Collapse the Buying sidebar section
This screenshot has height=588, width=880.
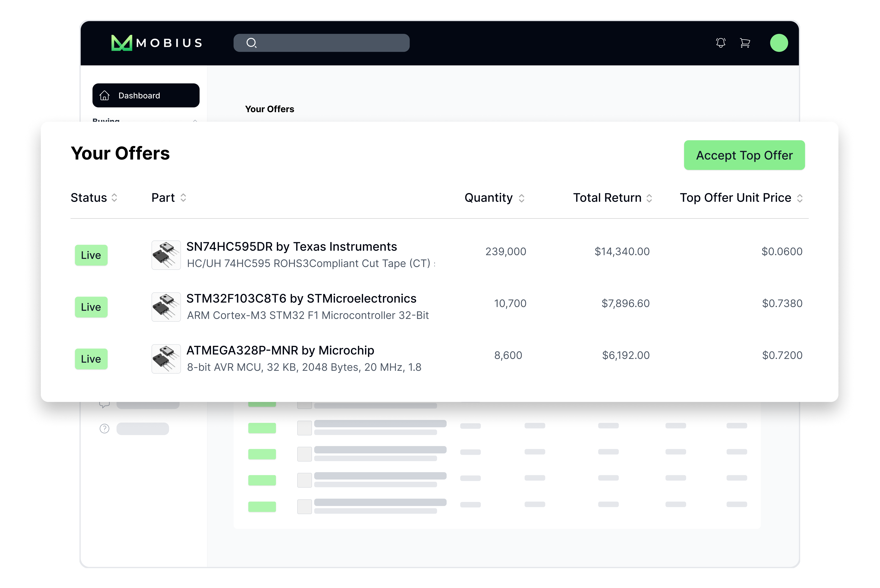tap(195, 120)
